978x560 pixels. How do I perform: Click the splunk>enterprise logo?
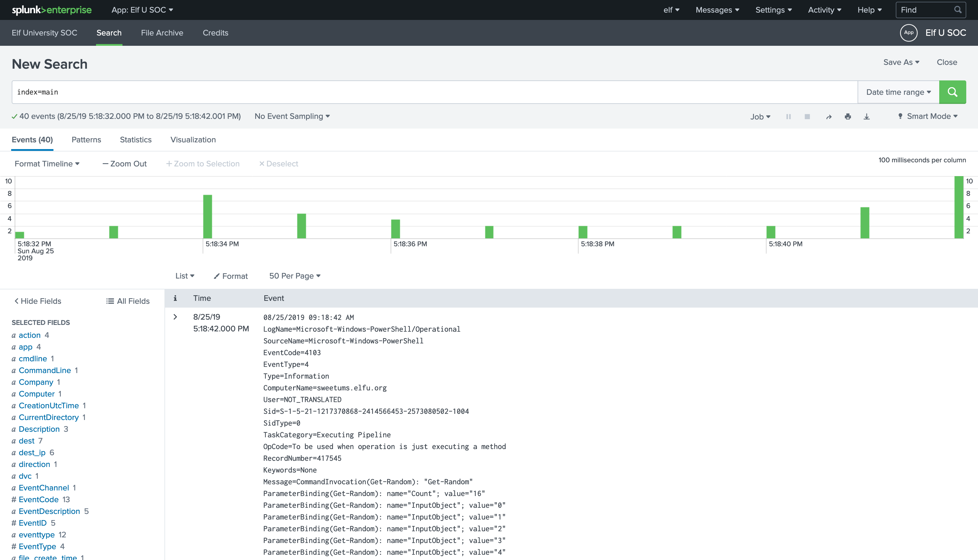[52, 10]
